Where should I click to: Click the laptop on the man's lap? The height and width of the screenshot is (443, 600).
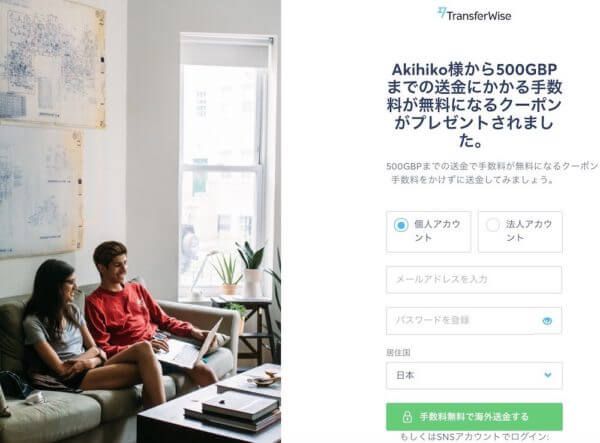tap(191, 346)
